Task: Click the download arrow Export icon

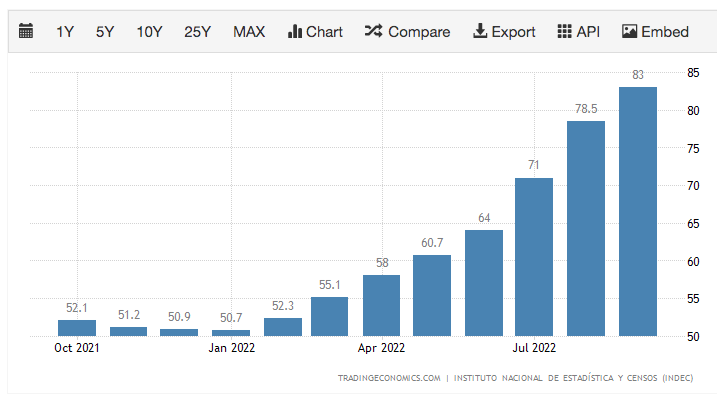Action: tap(480, 31)
